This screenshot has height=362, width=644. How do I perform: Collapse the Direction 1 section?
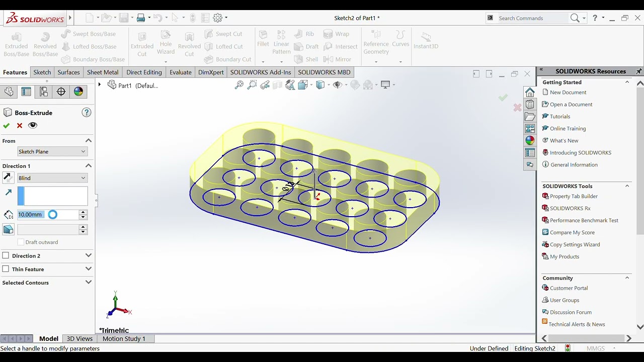(89, 166)
